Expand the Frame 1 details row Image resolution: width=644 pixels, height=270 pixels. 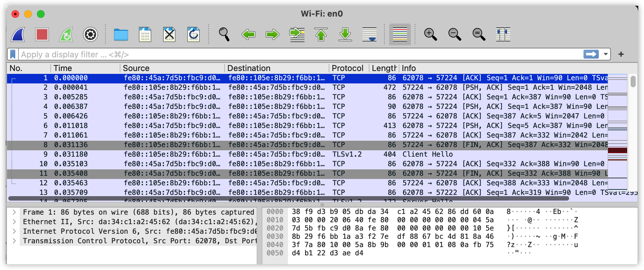(x=14, y=212)
